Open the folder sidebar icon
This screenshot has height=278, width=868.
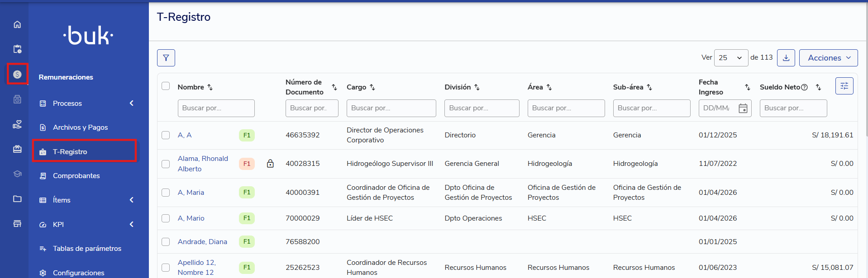tap(17, 198)
